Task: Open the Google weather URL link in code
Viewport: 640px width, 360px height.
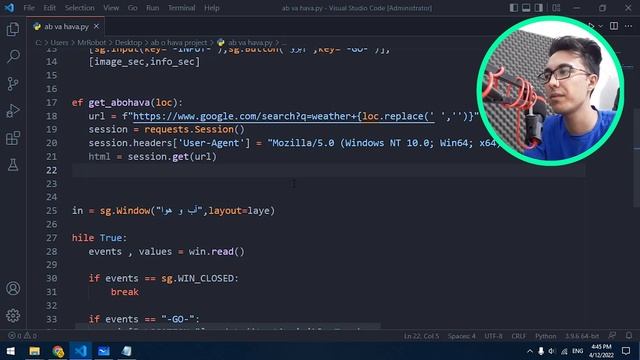Action: click(x=284, y=116)
